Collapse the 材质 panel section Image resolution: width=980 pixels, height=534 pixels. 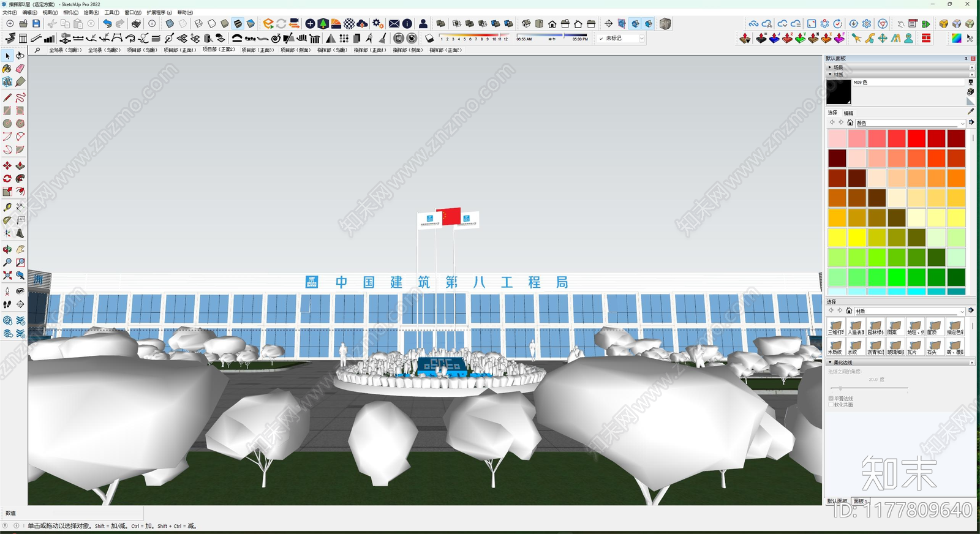[x=830, y=74]
